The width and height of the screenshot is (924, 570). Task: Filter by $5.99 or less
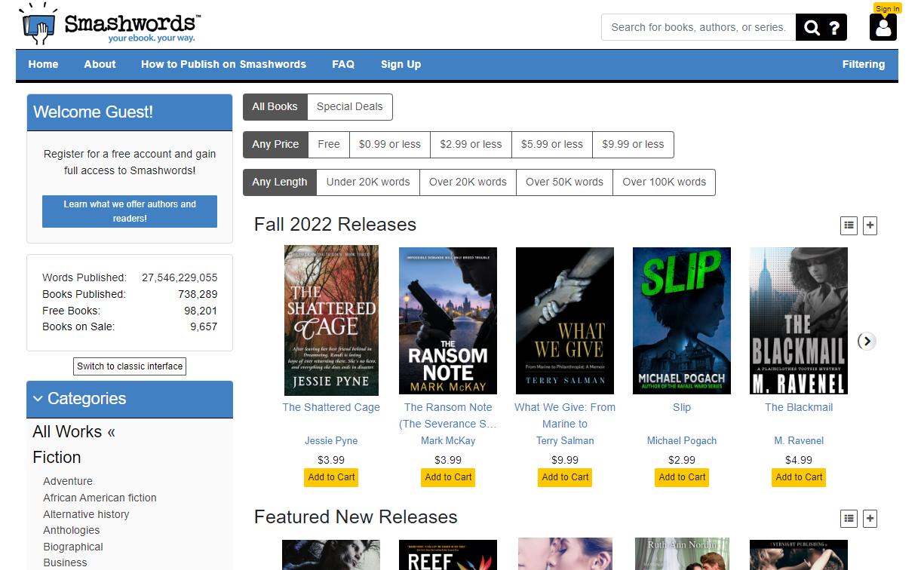pos(552,145)
